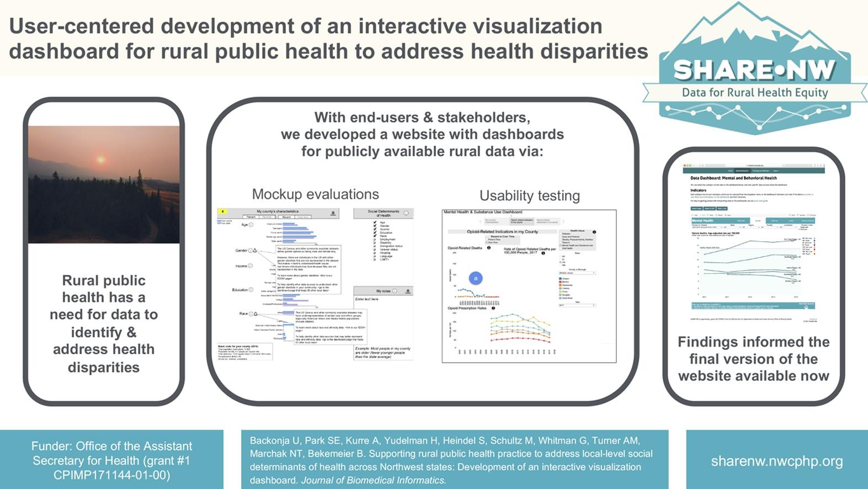This screenshot has width=868, height=489.
Task: Click info icon next to Opioid Prescription Rates
Action: click(x=493, y=308)
